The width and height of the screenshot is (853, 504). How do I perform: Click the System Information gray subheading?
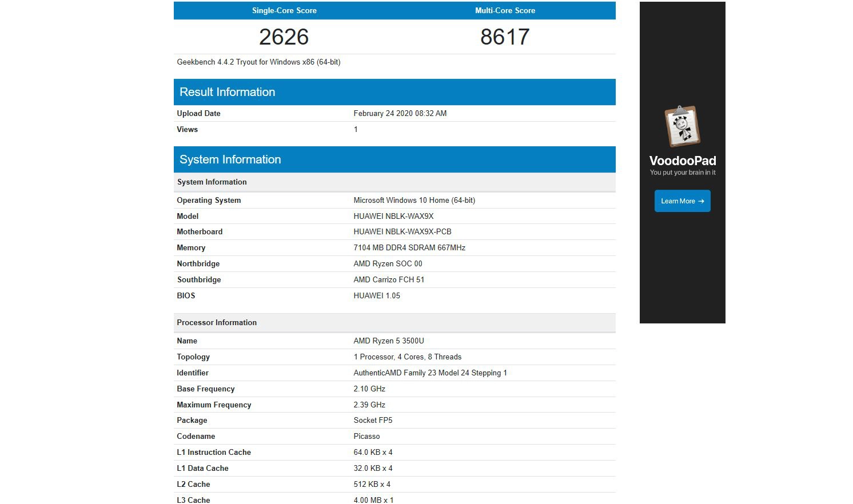(212, 182)
